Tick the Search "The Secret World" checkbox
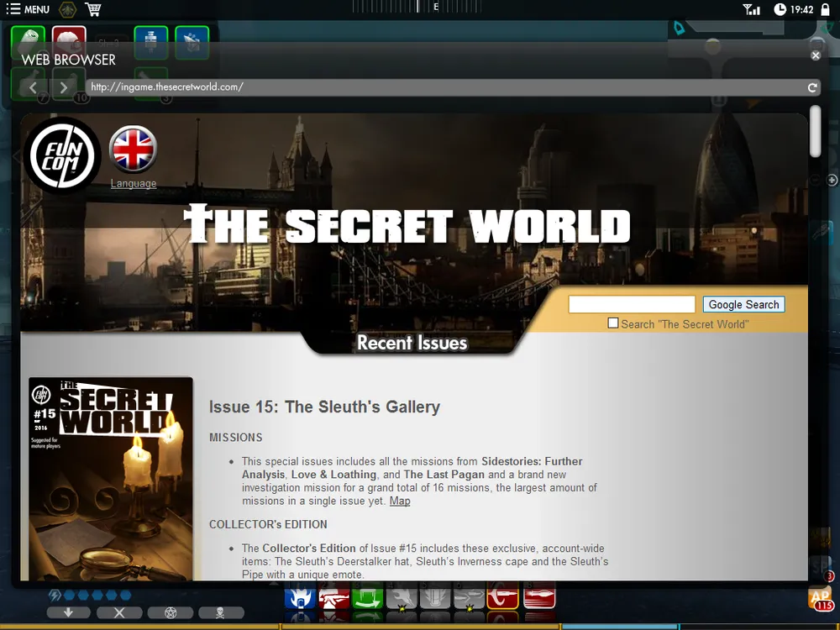The width and height of the screenshot is (840, 630). pos(613,323)
